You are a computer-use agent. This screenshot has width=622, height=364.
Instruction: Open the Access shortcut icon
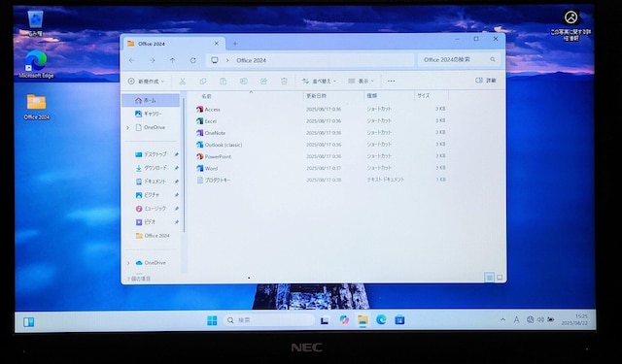(x=200, y=110)
